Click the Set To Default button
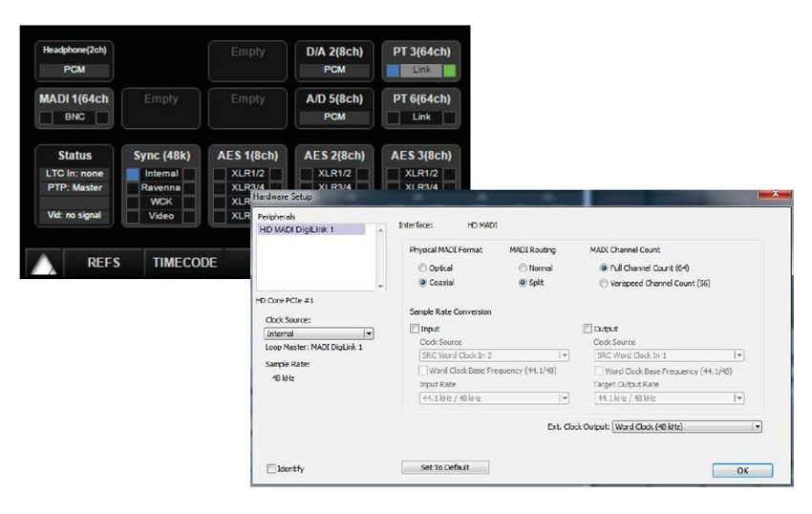The height and width of the screenshot is (514, 812). tap(445, 467)
